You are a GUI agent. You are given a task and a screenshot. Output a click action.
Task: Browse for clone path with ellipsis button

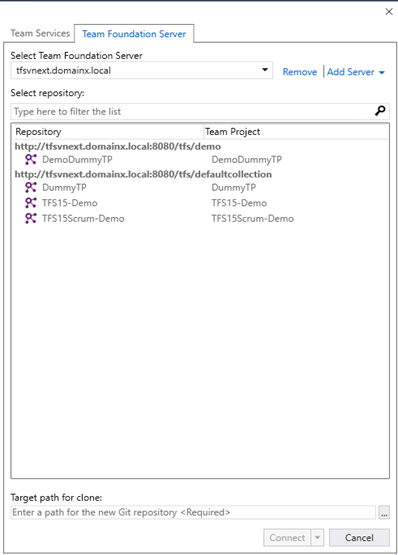(x=384, y=513)
